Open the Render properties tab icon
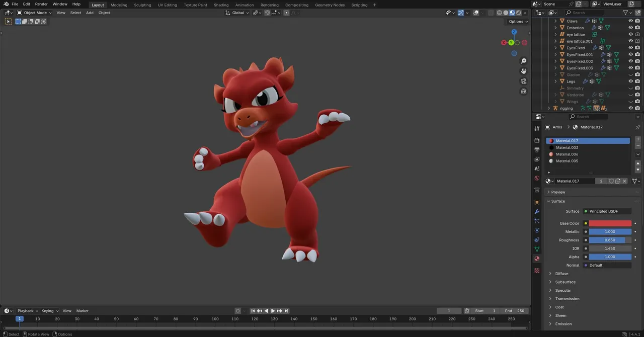The height and width of the screenshot is (337, 644). [537, 140]
